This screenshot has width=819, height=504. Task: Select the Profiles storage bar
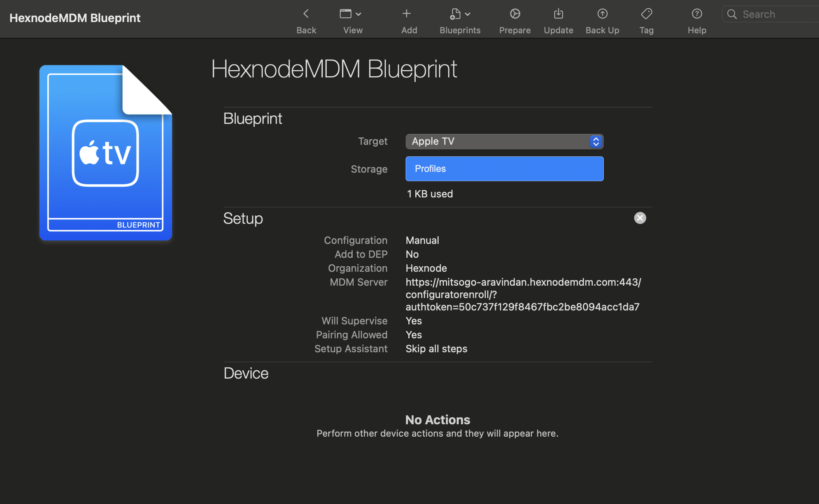pos(504,169)
